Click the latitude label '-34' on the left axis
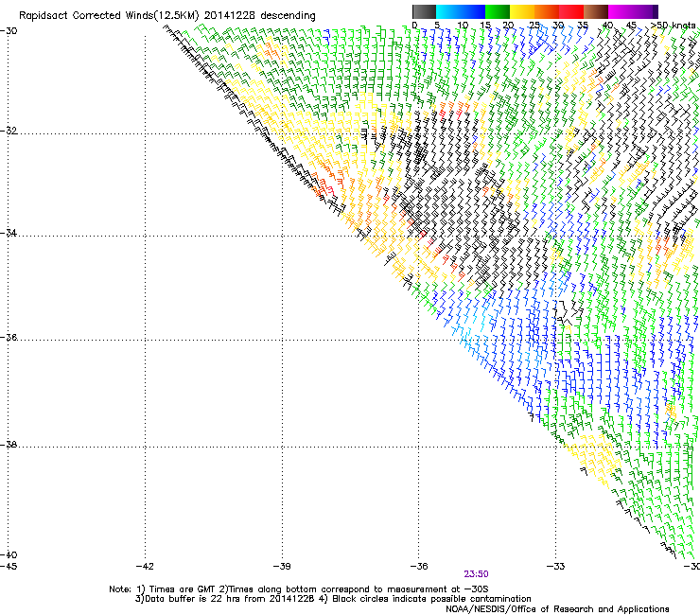Viewport: 700px width, 615px height. (9, 233)
